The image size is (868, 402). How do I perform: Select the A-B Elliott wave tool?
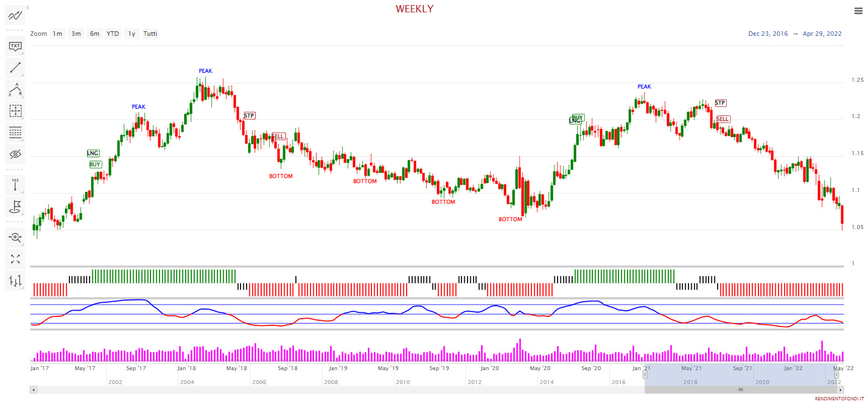click(15, 90)
